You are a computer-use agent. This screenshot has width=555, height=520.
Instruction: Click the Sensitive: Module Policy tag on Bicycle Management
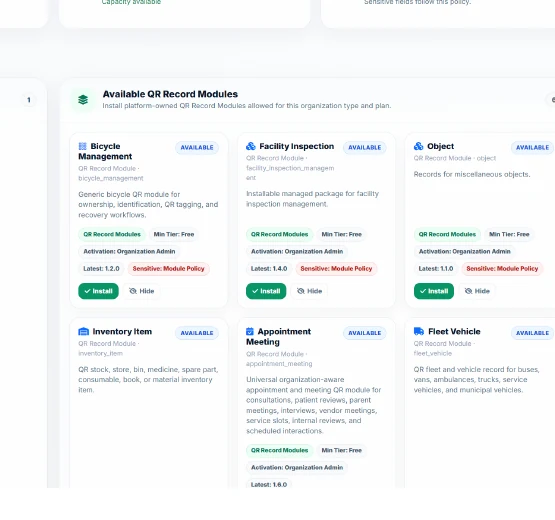tap(168, 269)
